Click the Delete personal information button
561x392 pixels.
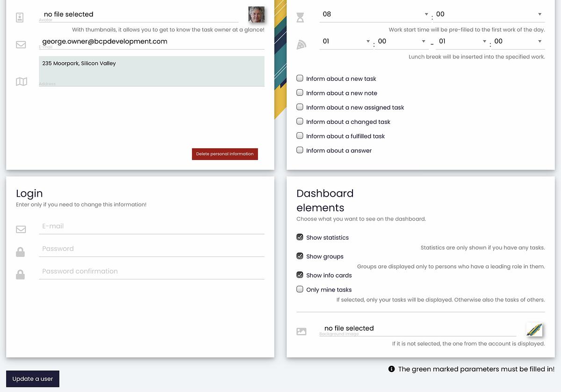pyautogui.click(x=225, y=154)
